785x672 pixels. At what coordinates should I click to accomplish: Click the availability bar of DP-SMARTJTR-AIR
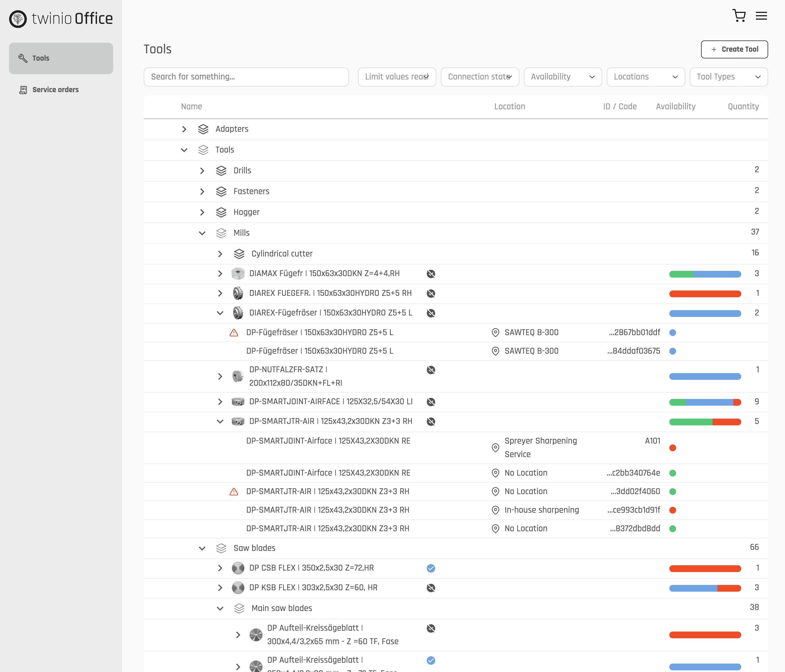(705, 421)
